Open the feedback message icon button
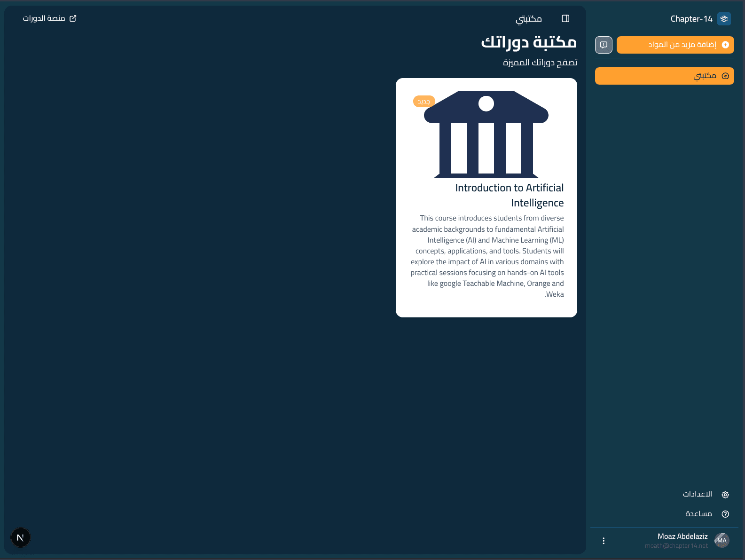 (604, 45)
